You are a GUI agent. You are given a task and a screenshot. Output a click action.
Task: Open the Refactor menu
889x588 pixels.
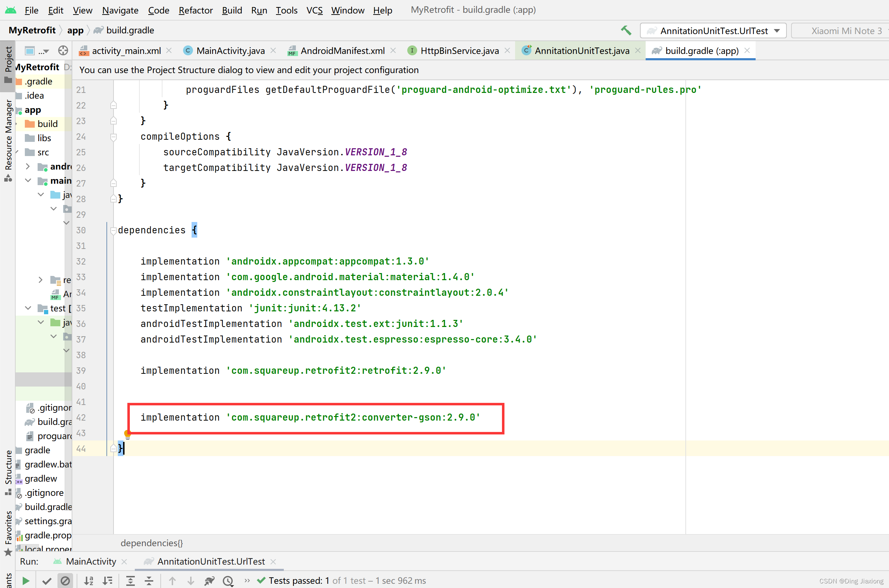coord(195,10)
